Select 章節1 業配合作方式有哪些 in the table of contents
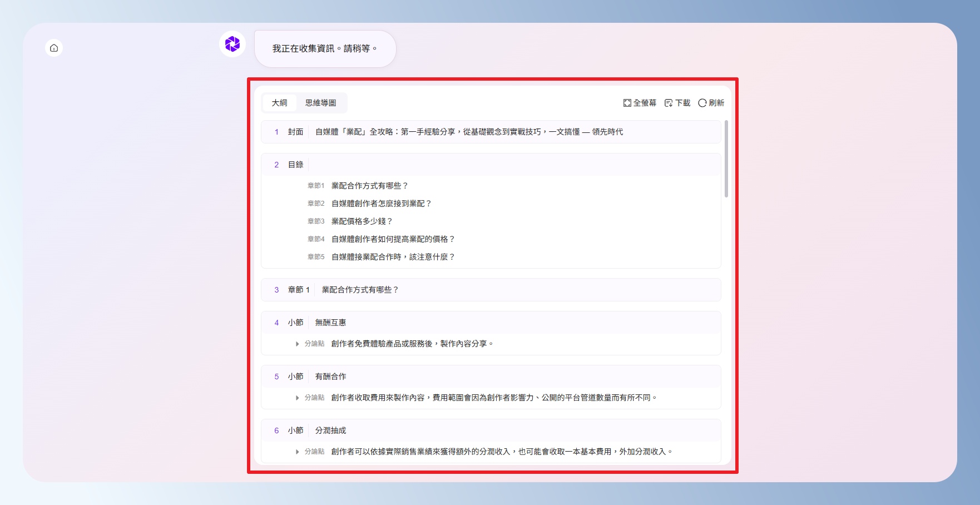This screenshot has width=980, height=505. [x=369, y=186]
